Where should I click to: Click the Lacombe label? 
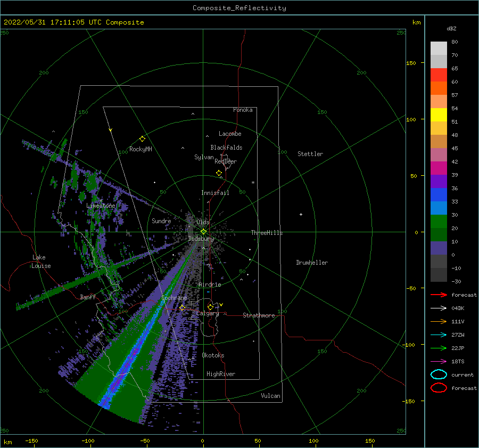click(x=230, y=134)
